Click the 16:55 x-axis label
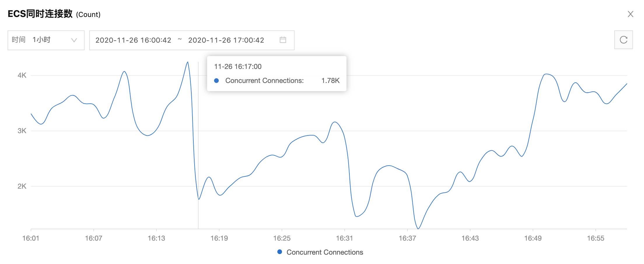 click(x=596, y=238)
